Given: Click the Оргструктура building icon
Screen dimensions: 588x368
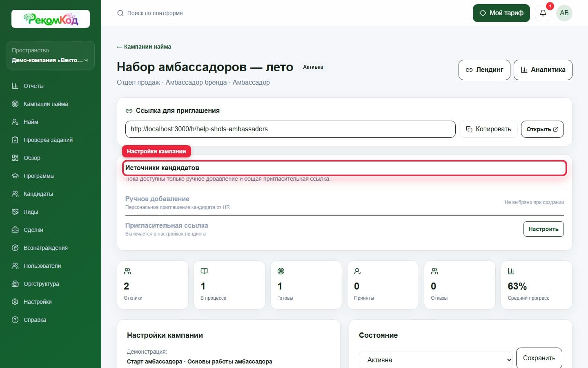Looking at the screenshot, I should tap(15, 284).
